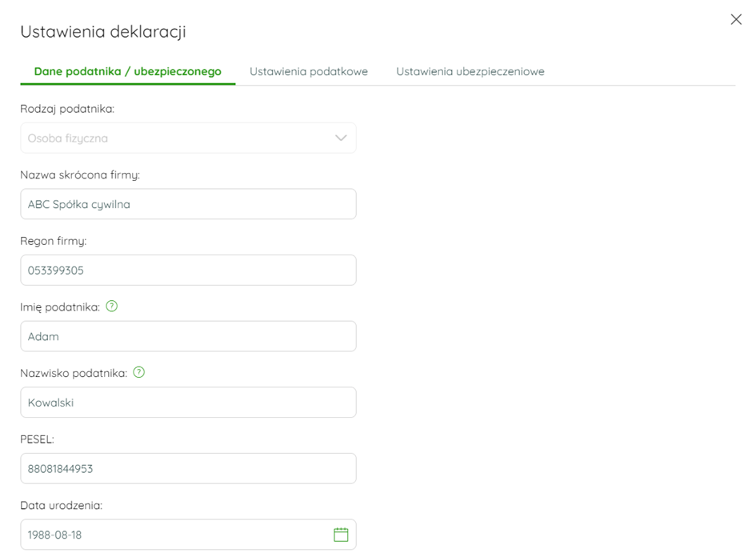The height and width of the screenshot is (557, 756).
Task: Show help tooltip for Imię podatnika
Action: pos(111,307)
